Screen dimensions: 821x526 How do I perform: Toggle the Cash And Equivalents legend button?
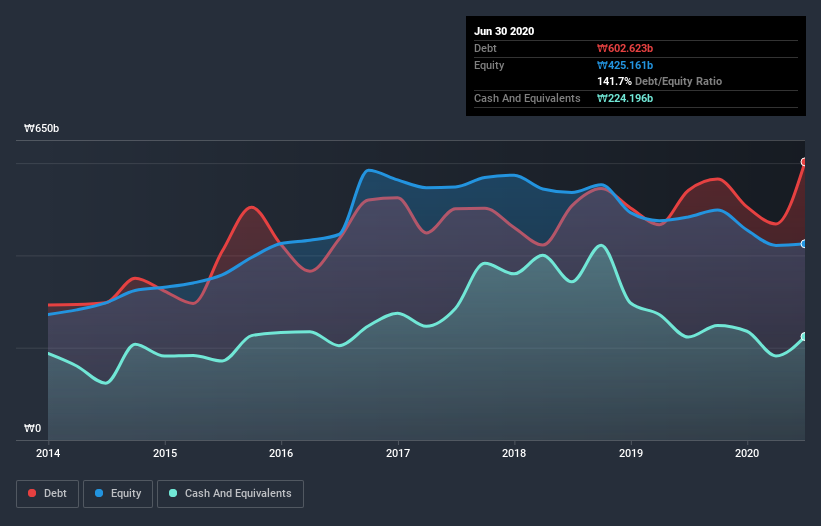[230, 494]
